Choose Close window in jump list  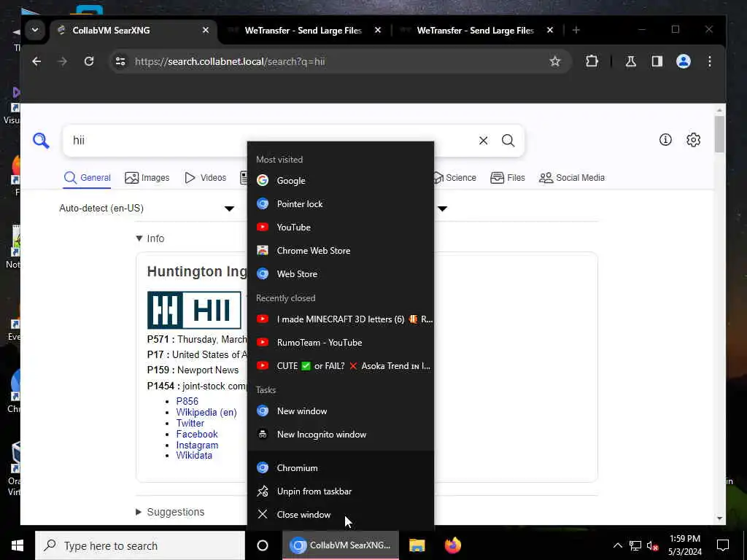click(x=341, y=514)
